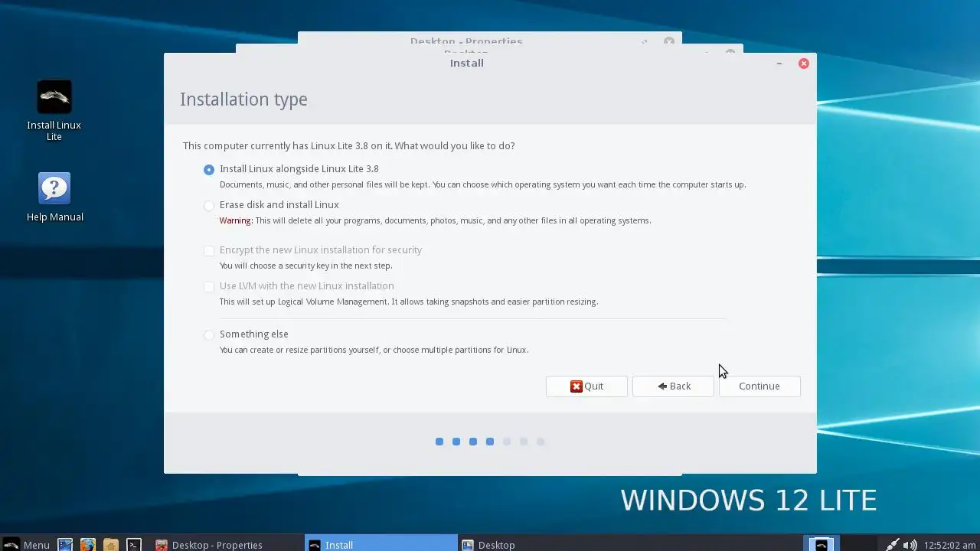This screenshot has height=551, width=980.
Task: Switch to Desktop - Properties taskbar window
Action: pyautogui.click(x=227, y=544)
